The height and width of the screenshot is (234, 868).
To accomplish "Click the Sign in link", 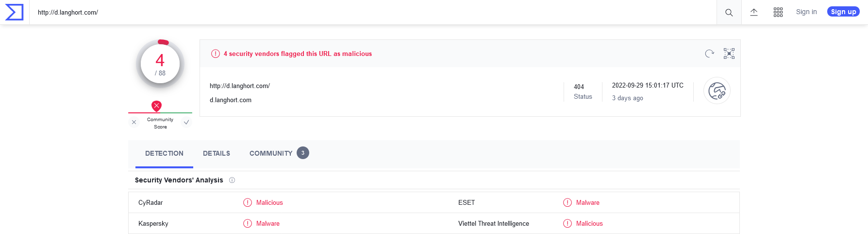I will [806, 12].
